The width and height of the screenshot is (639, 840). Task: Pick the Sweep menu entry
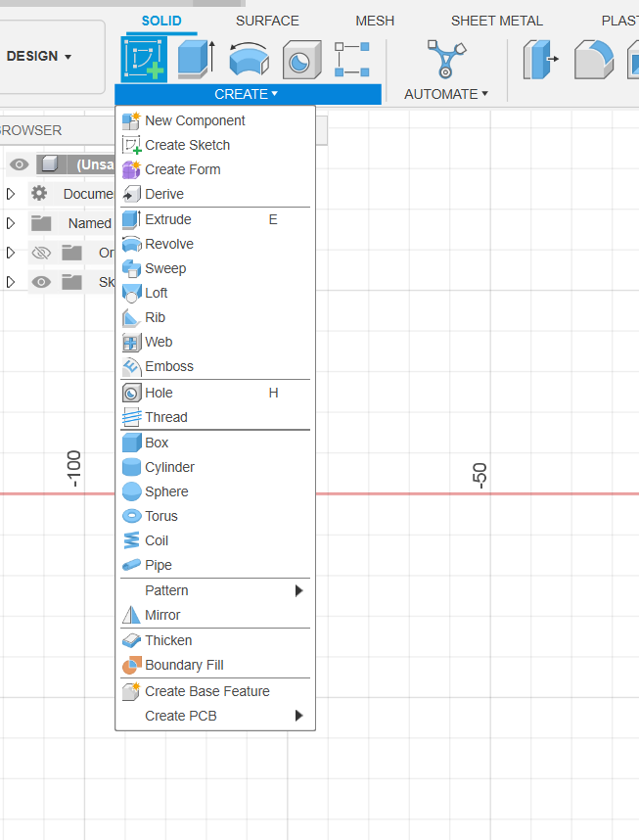[215, 268]
